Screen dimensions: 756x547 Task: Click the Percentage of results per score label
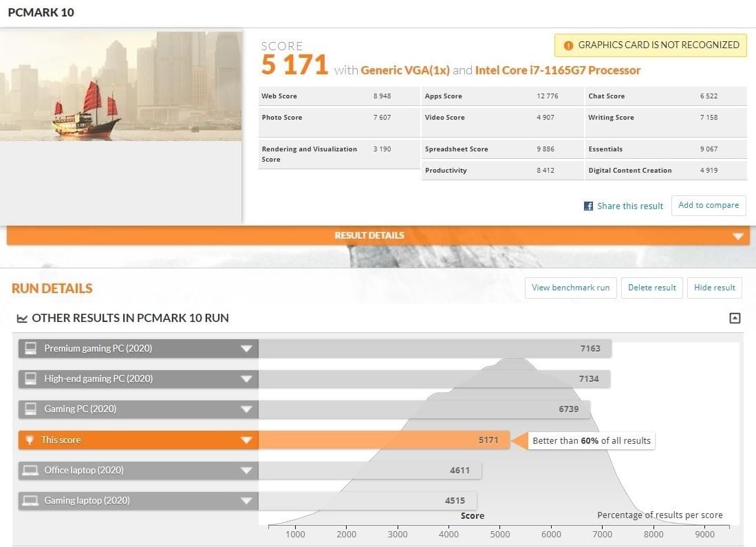click(660, 515)
